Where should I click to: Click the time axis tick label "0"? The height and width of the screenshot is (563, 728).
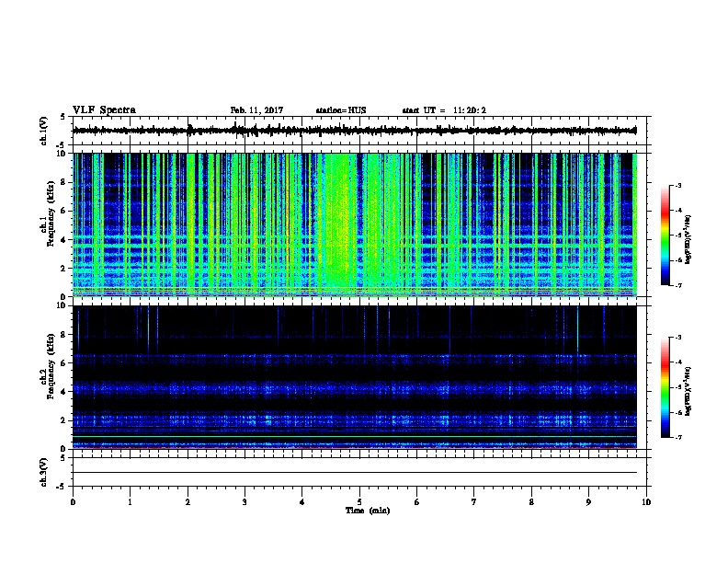click(73, 502)
